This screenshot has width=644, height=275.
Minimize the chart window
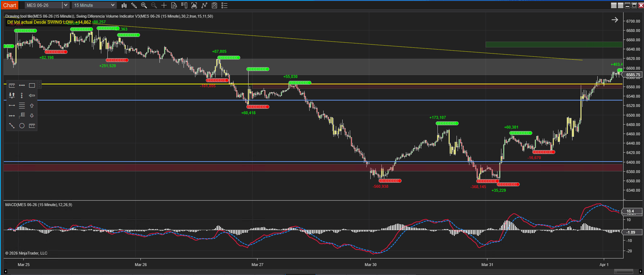point(627,5)
